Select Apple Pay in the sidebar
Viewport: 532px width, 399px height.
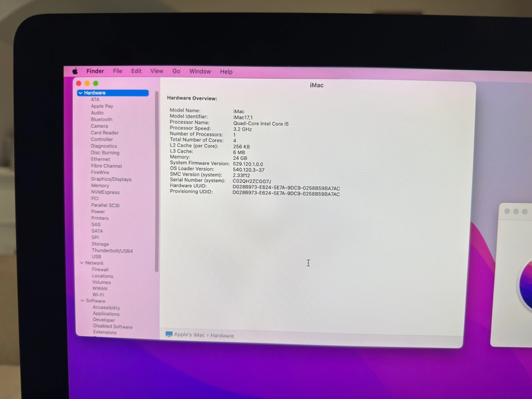[102, 106]
